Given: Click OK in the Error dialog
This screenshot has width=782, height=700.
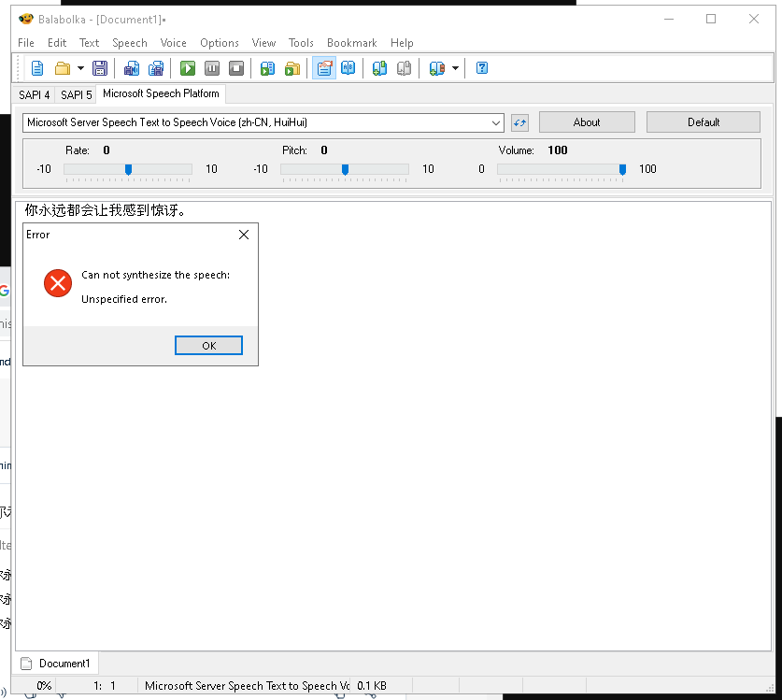Looking at the screenshot, I should point(208,345).
